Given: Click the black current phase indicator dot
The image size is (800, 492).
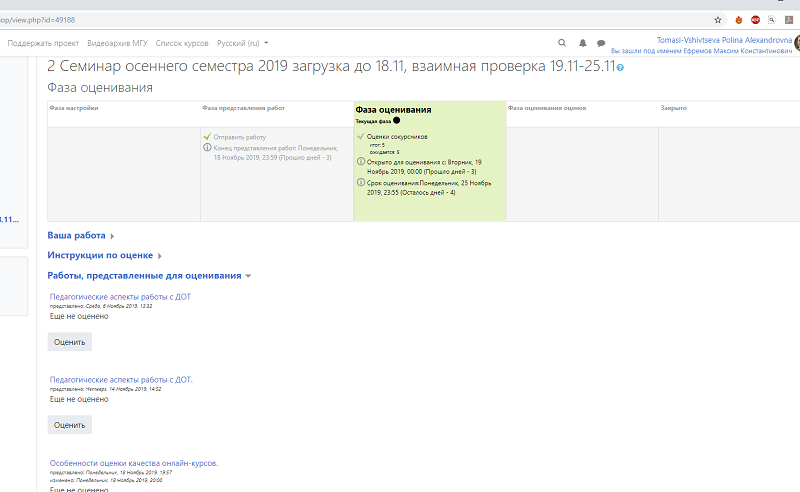Looking at the screenshot, I should click(x=396, y=120).
